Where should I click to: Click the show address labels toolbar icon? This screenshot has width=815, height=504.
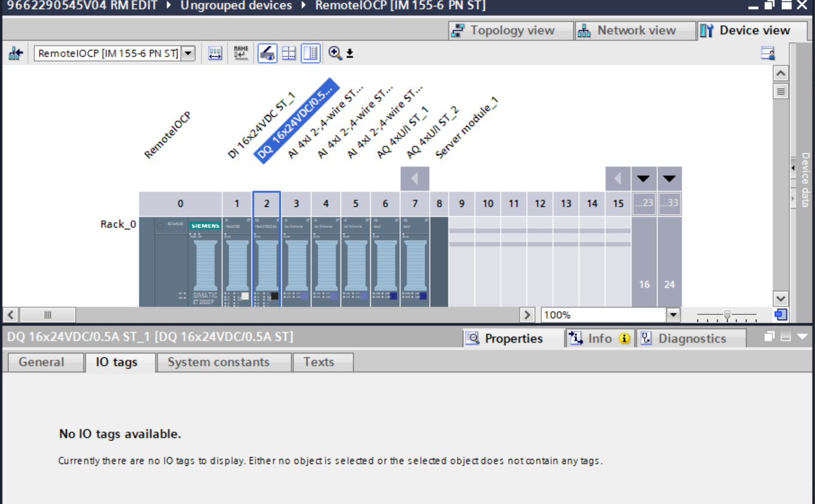click(x=215, y=53)
